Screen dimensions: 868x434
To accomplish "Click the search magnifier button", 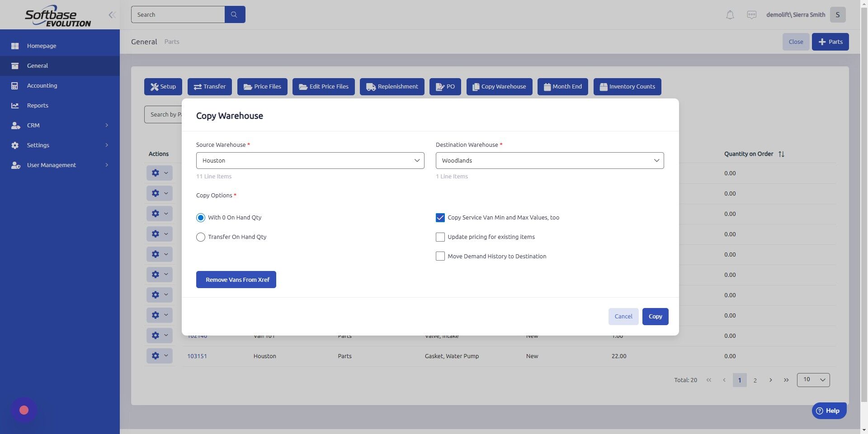I will 235,14.
